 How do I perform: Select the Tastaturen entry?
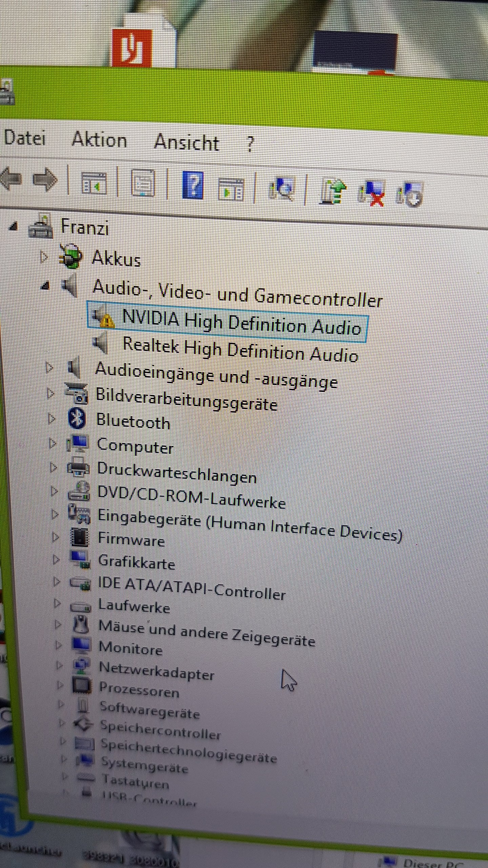point(136,781)
